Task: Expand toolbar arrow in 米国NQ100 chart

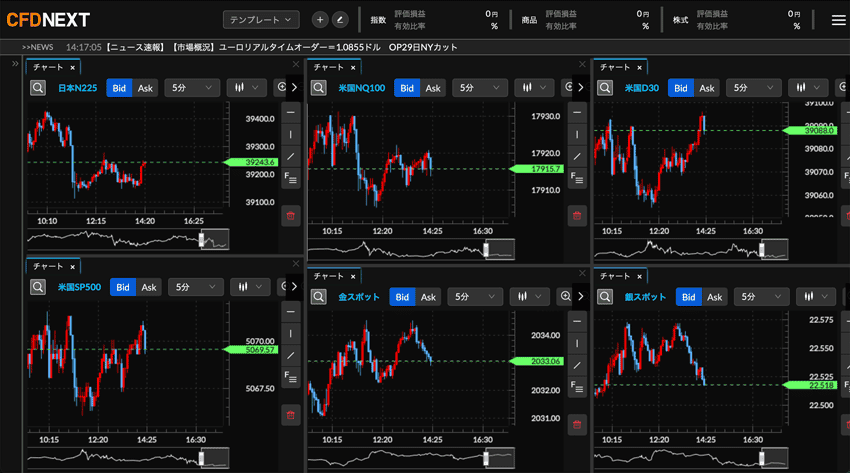Action: tap(581, 88)
